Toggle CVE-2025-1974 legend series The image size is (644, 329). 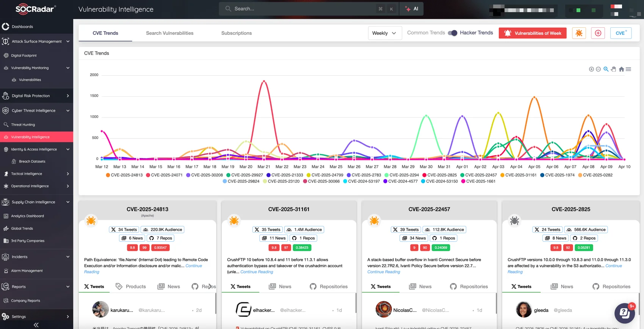[x=557, y=175]
